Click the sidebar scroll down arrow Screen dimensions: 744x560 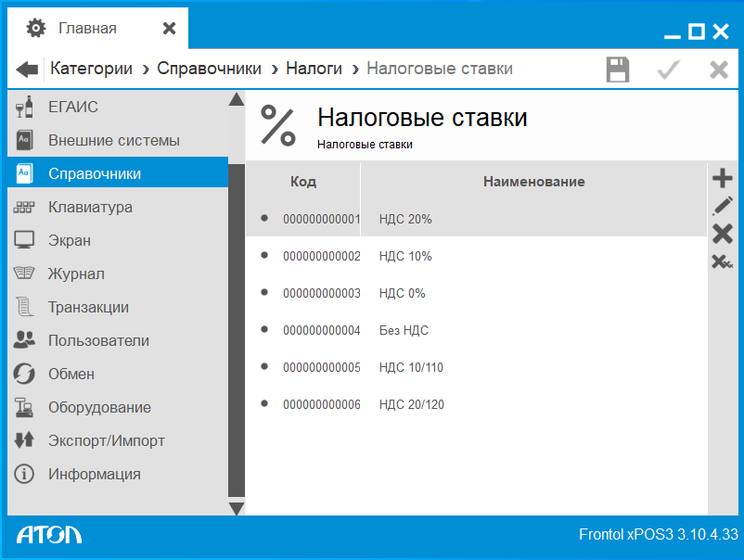237,508
